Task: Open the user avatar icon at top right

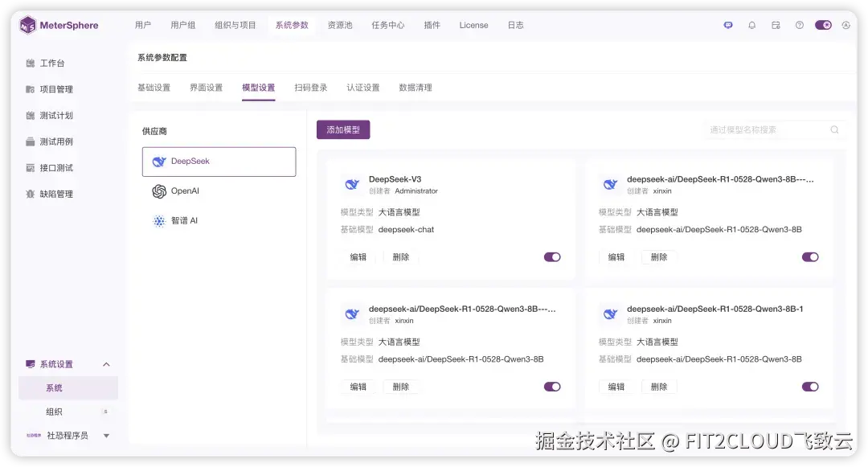Action: (x=845, y=25)
